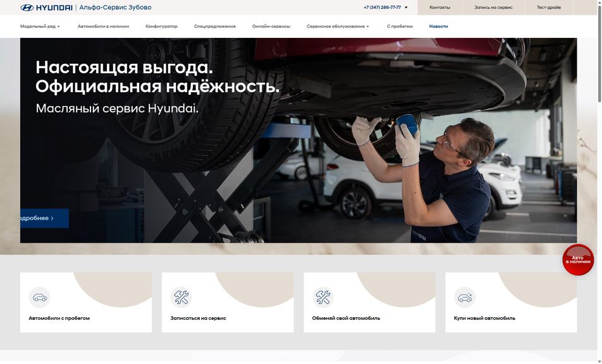Click the wrench icon for Записаться на сервис
This screenshot has width=602, height=364.
click(x=181, y=297)
